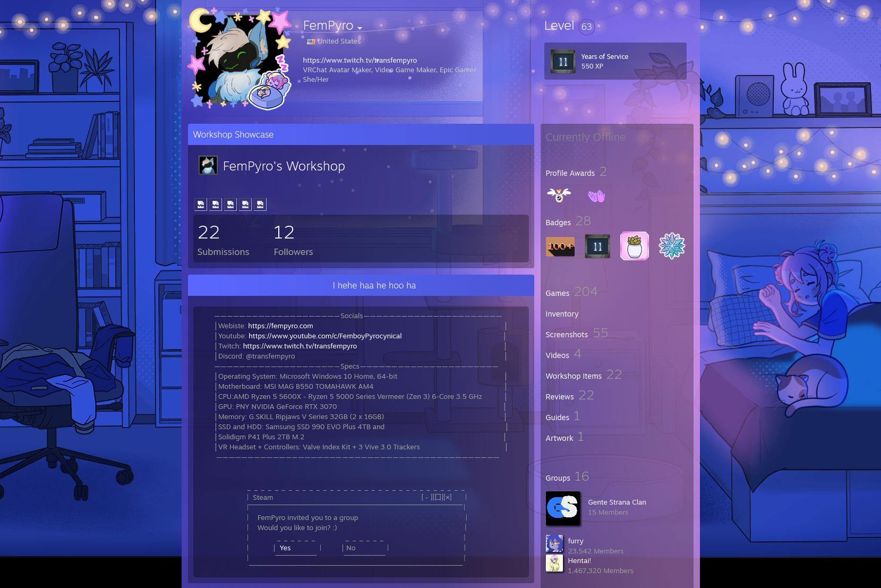Open FemPyro's Workshop title link
This screenshot has height=588, width=881.
point(284,166)
